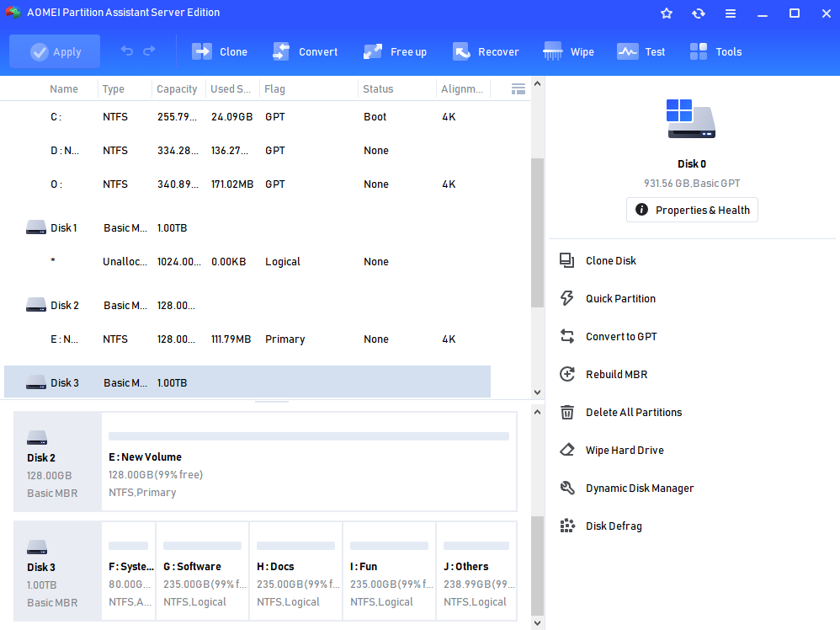Select Disk 1 in the list
The image size is (840, 630).
tap(247, 228)
